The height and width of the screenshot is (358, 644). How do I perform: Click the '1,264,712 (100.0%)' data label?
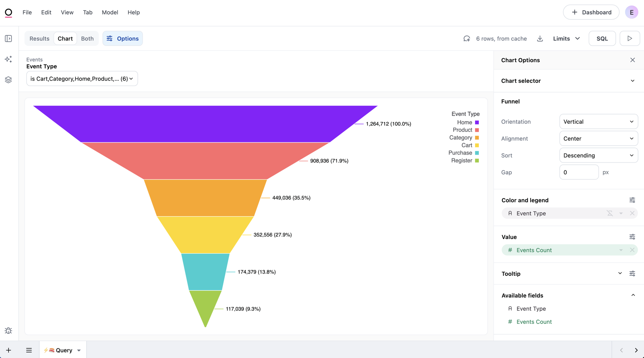(388, 124)
